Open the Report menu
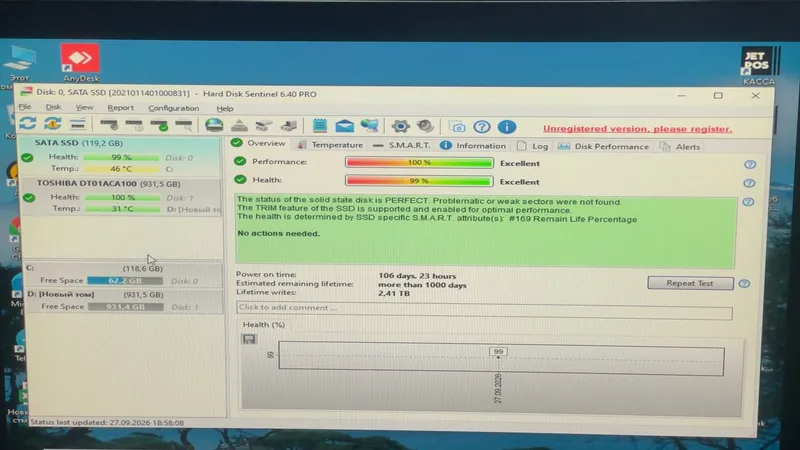 [x=120, y=108]
